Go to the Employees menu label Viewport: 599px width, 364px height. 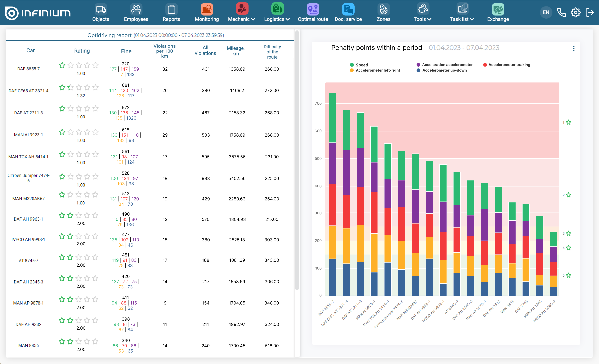click(x=136, y=19)
